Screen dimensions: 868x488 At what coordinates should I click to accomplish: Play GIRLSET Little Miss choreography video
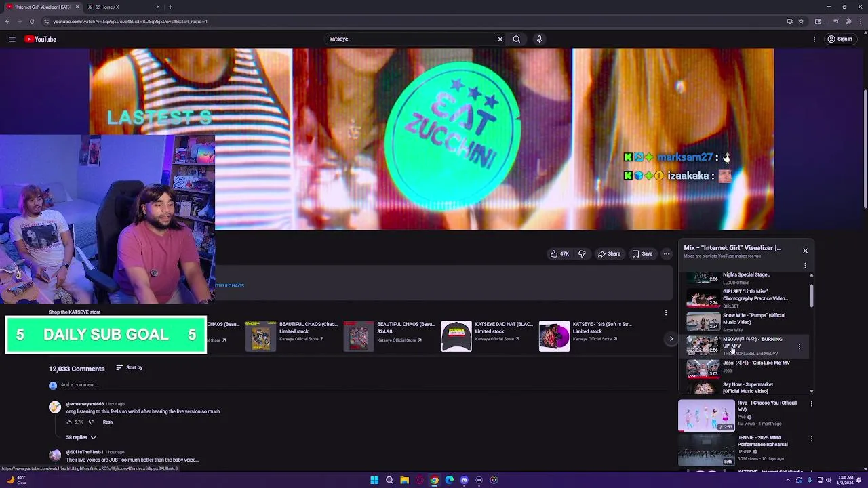pos(745,298)
